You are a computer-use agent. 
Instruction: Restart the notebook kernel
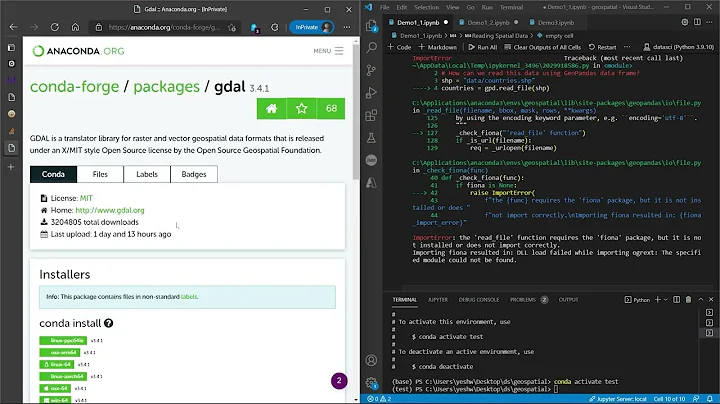click(602, 47)
